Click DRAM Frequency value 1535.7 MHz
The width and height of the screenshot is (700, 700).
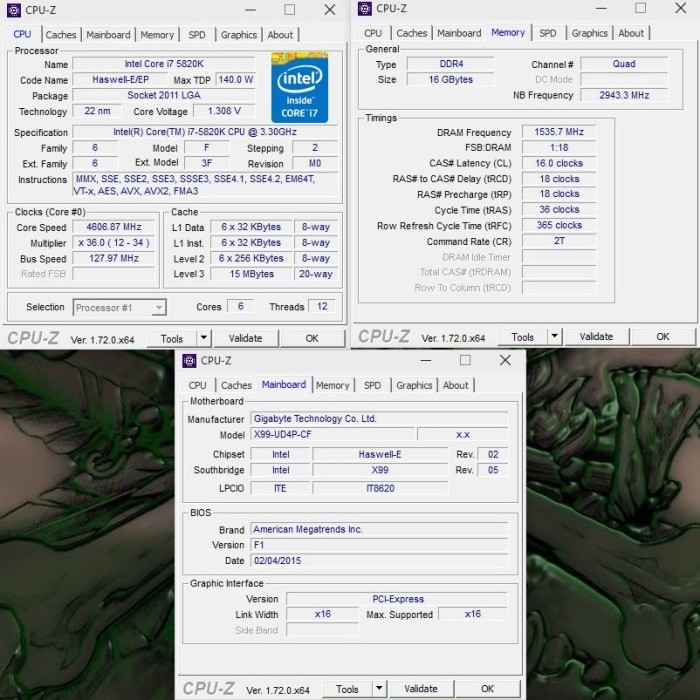(559, 132)
